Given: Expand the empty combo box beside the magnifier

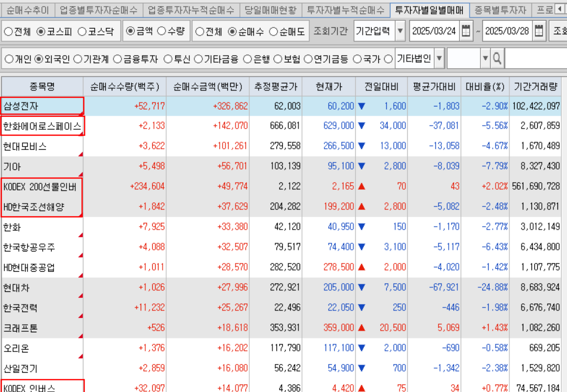Looking at the screenshot, I should tap(485, 59).
